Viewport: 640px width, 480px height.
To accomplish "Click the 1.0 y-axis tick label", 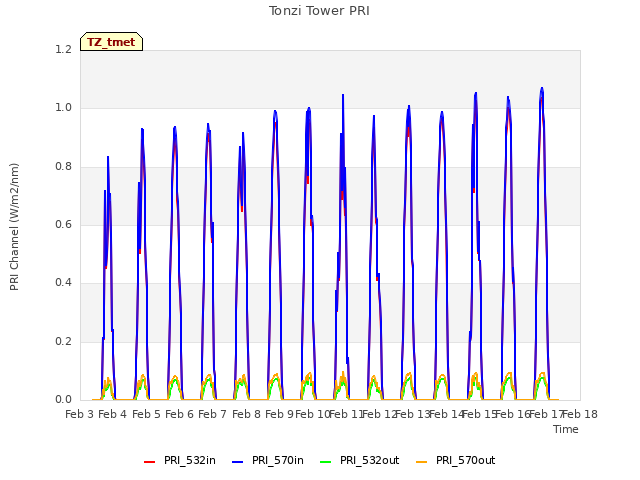I will [x=63, y=108].
